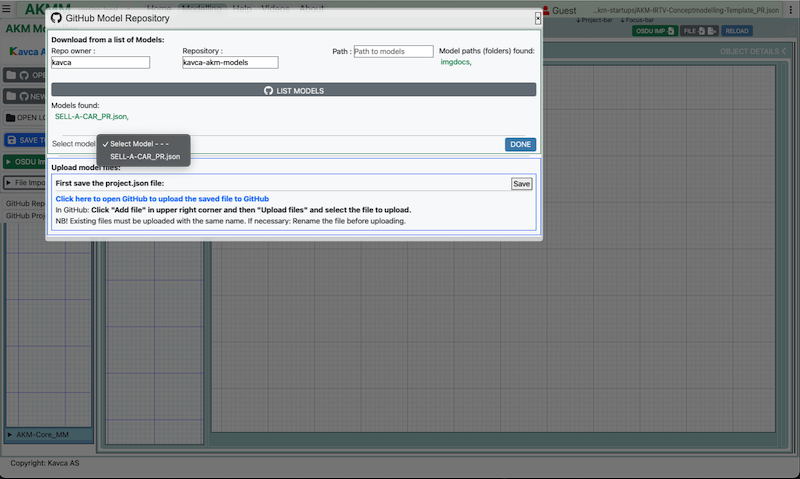The width and height of the screenshot is (800, 479).
Task: Click the floppy disk SAVE button
Action: [x=24, y=140]
